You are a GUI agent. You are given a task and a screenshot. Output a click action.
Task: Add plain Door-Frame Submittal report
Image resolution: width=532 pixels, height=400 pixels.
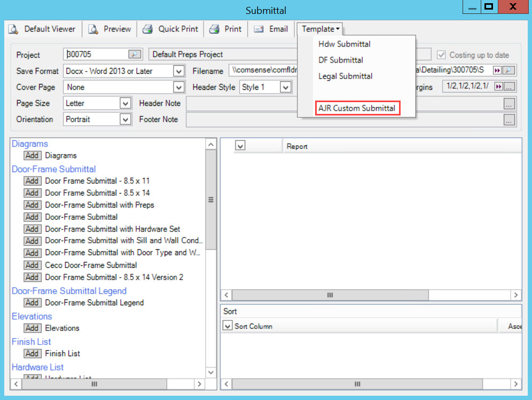click(32, 217)
